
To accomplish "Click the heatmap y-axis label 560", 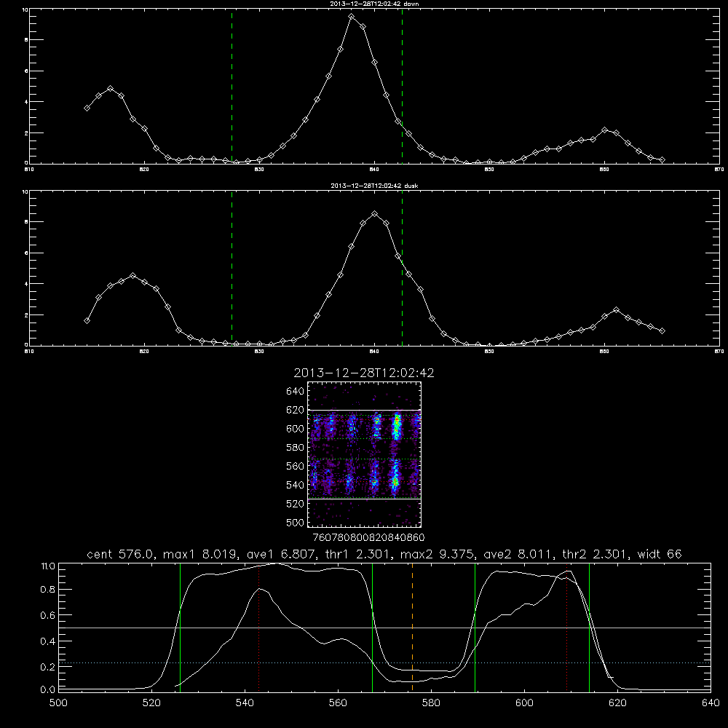I will pos(296,466).
